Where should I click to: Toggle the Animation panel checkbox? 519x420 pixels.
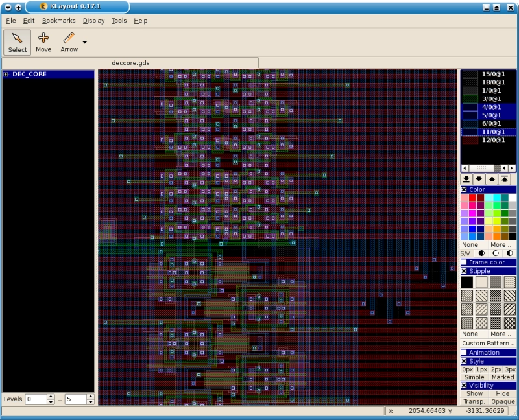(464, 353)
